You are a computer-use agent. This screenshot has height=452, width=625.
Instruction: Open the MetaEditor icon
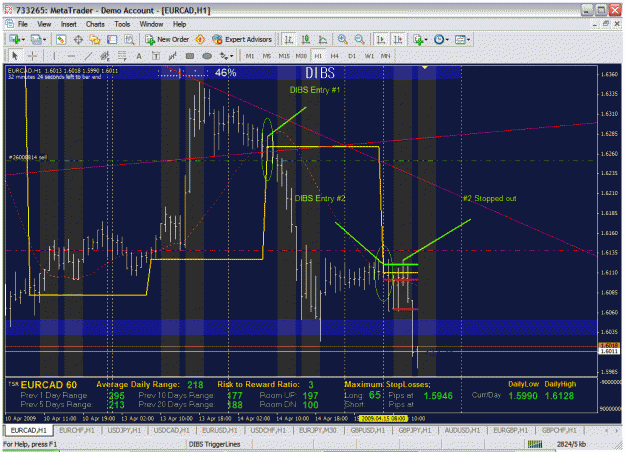200,39
